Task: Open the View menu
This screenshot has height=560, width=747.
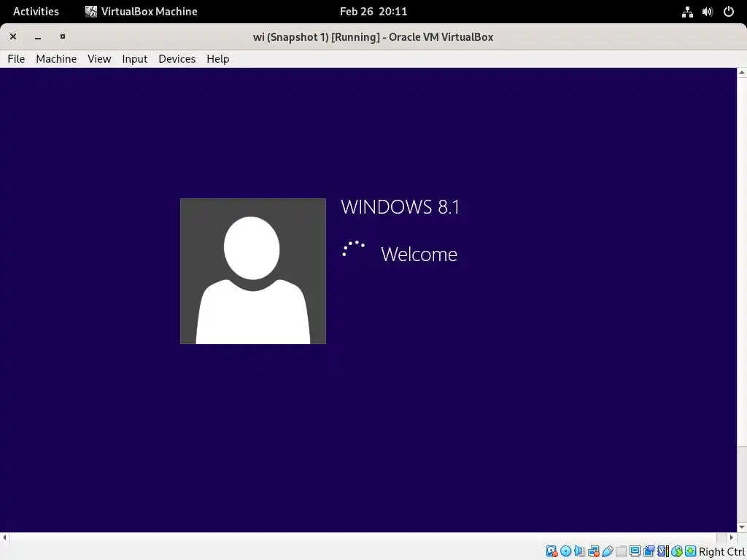Action: pyautogui.click(x=99, y=58)
